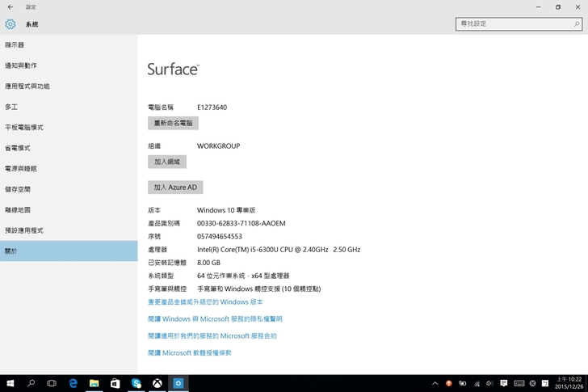Launch the Store app from taskbar
This screenshot has height=392, width=588.
115,383
